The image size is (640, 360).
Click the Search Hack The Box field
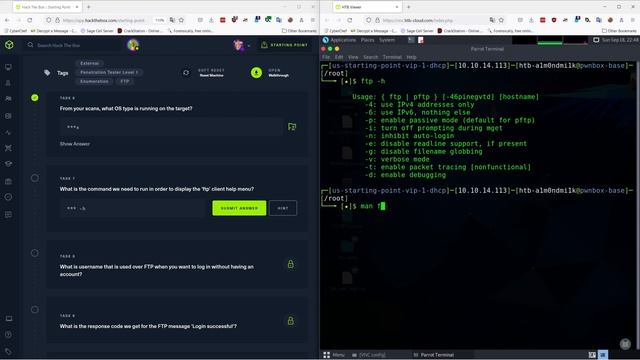pos(73,45)
